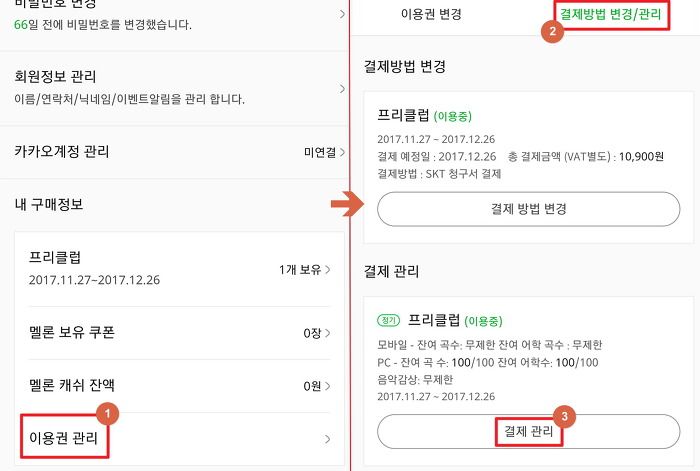
Task: Tap chevron beside 1개 보유
Action: (328, 270)
